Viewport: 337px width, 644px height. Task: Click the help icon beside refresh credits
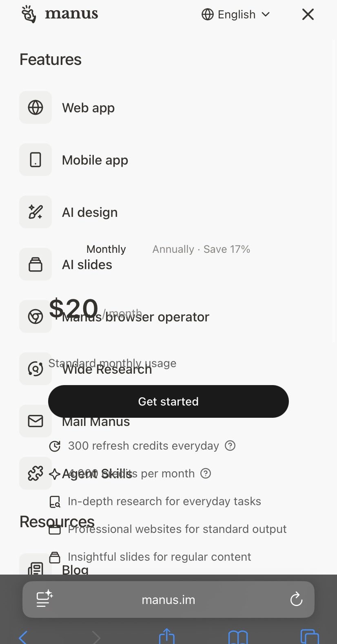230,446
